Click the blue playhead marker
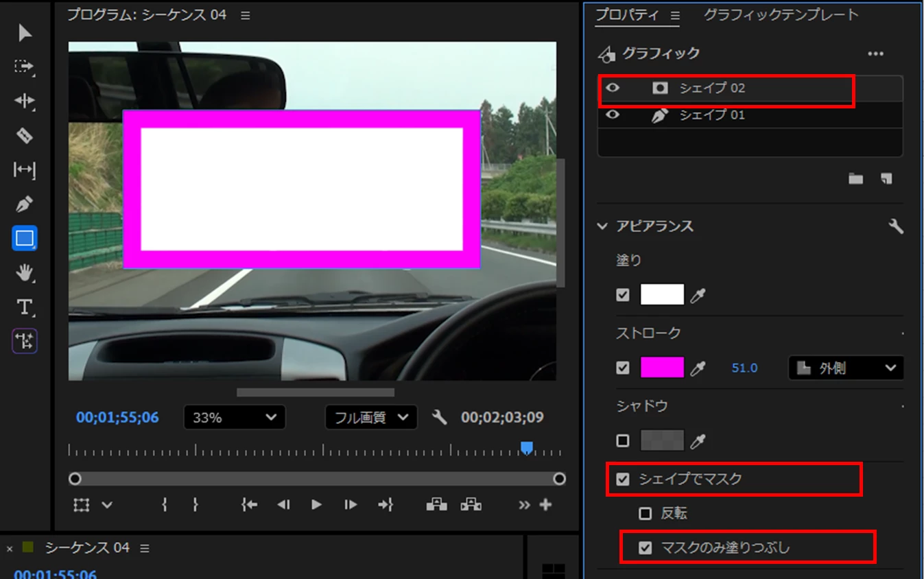 [527, 448]
